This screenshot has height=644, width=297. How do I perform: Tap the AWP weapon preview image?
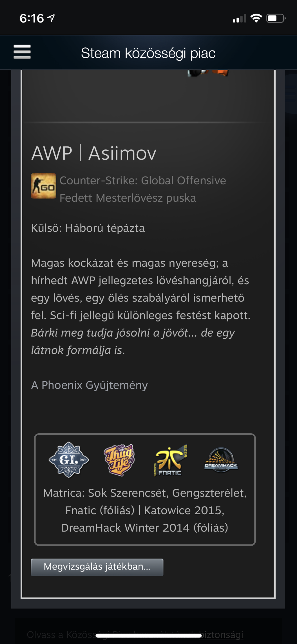click(x=208, y=73)
